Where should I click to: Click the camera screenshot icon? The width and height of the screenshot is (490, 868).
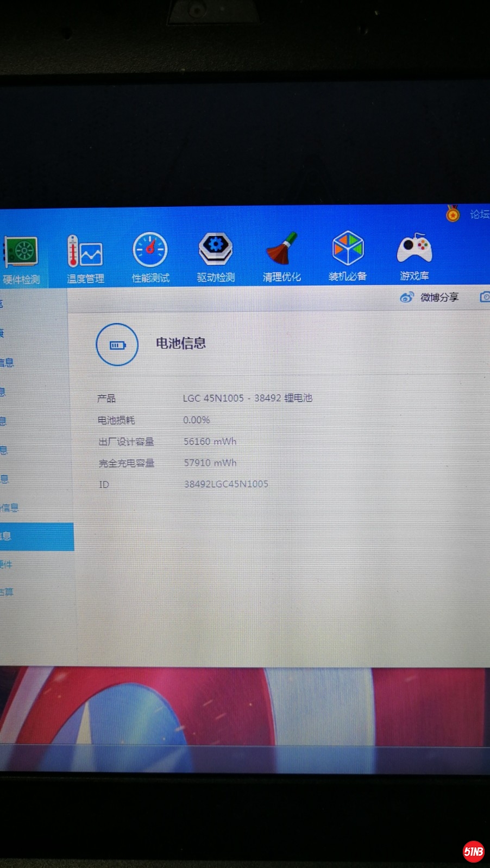(x=485, y=297)
